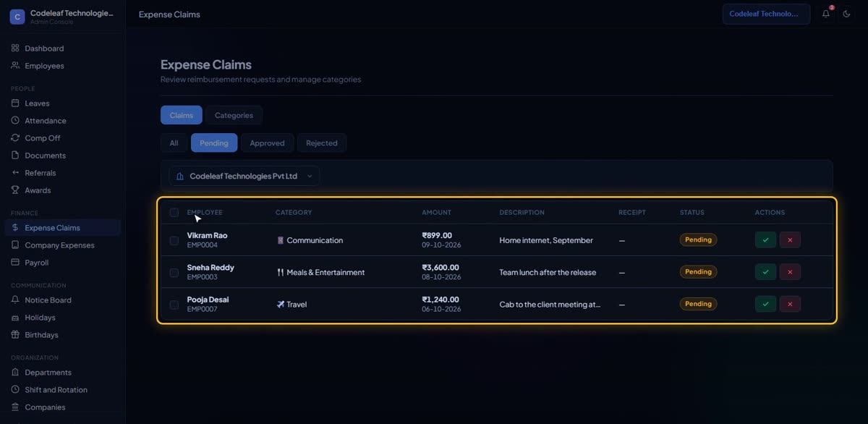Filter claims by Rejected status
868x424 pixels.
322,143
